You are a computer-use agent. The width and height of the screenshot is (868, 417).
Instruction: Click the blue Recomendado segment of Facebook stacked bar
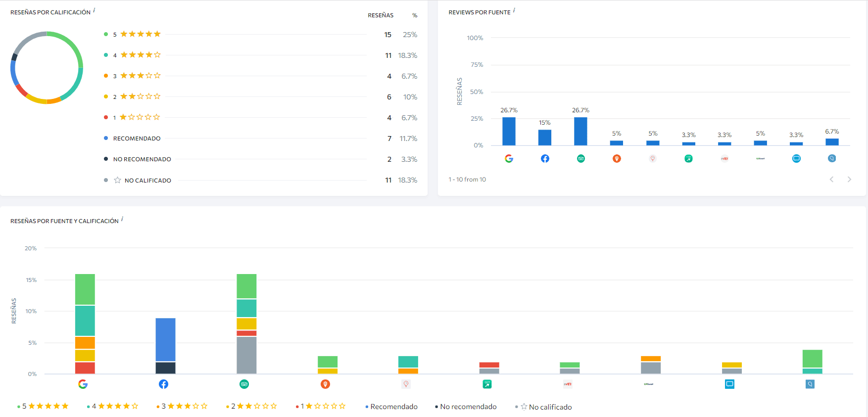pyautogui.click(x=165, y=339)
